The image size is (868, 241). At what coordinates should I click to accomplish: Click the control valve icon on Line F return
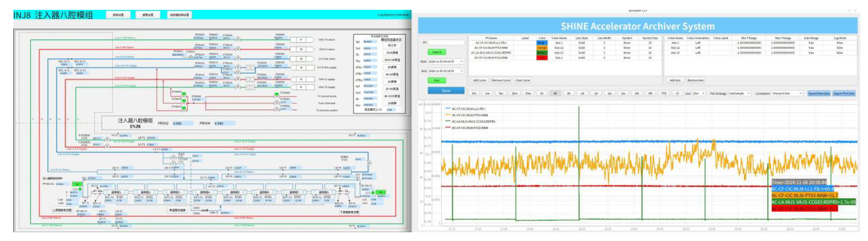click(x=238, y=39)
